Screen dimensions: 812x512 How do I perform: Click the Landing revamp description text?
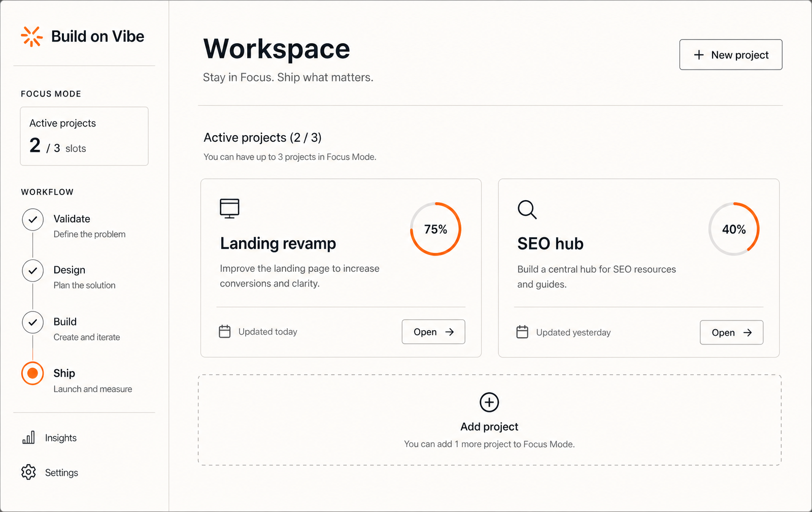point(299,276)
